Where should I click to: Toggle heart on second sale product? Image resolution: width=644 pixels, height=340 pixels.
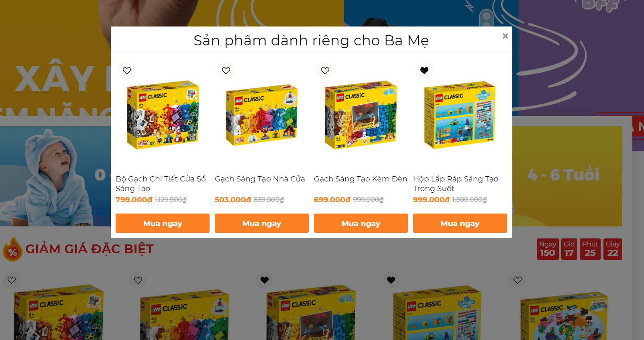tap(138, 280)
